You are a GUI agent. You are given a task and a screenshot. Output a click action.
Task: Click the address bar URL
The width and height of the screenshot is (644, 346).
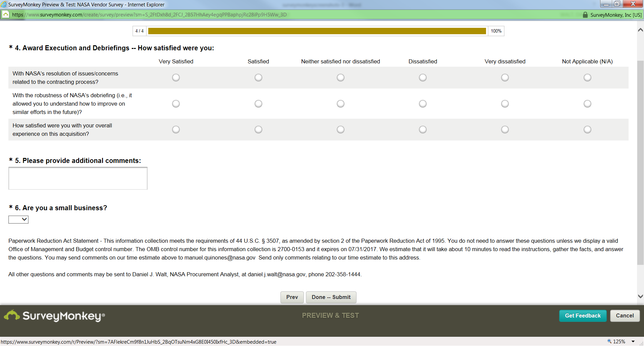click(149, 15)
